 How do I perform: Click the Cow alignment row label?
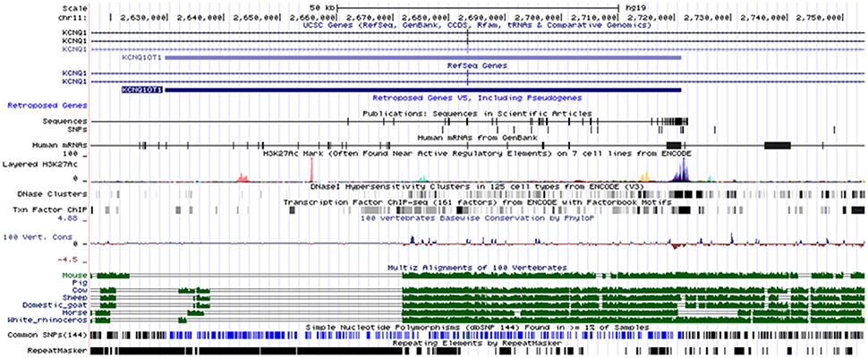[79, 290]
